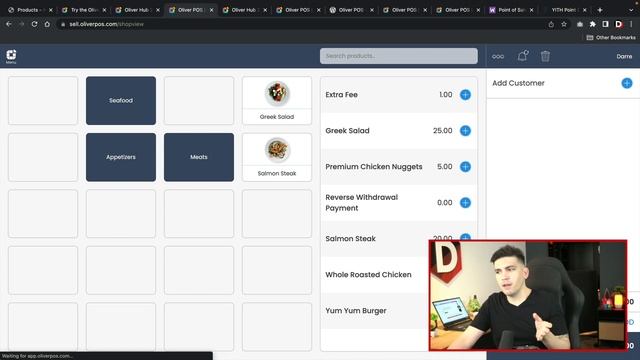The image size is (640, 360).
Task: Open the browser extensions puzzle icon
Action: click(593, 24)
